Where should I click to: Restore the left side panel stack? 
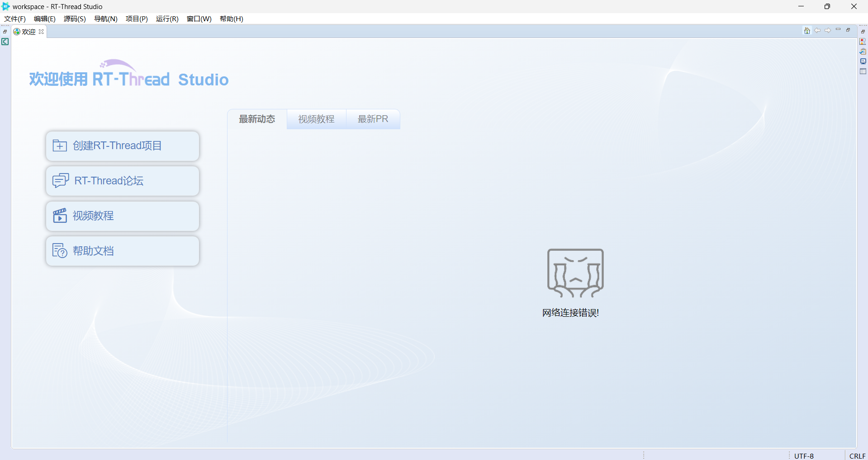(5, 32)
